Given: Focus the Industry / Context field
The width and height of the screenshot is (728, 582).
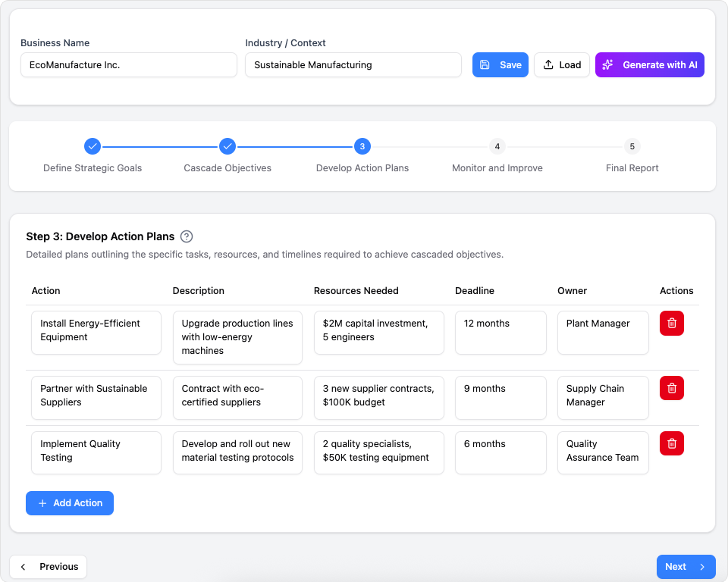Looking at the screenshot, I should 353,65.
